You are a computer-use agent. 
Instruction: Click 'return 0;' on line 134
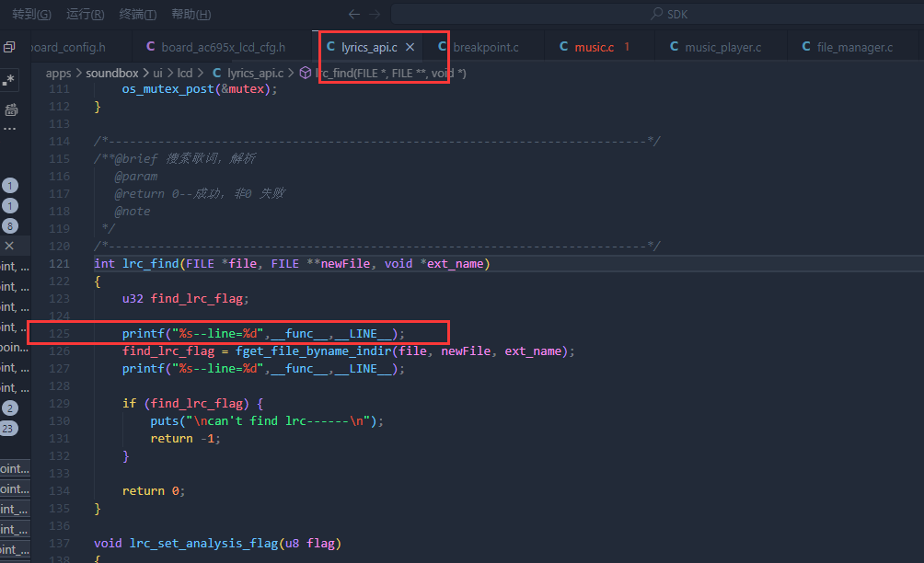(x=154, y=491)
